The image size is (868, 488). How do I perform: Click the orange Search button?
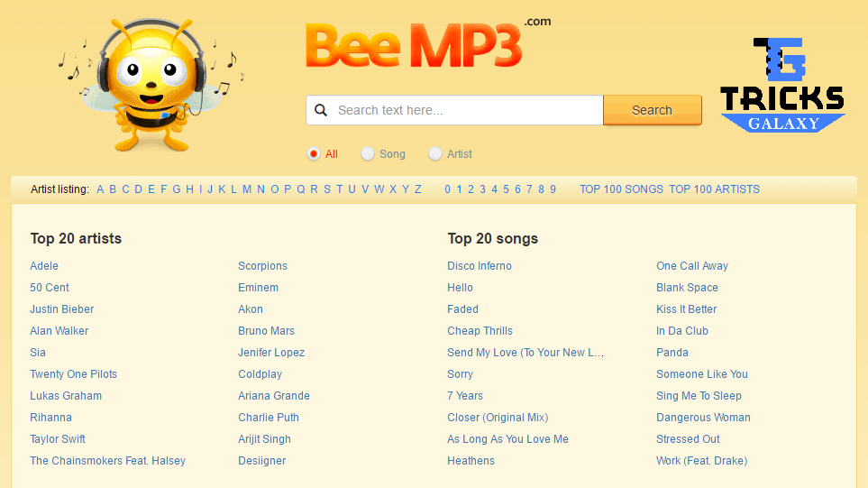(652, 110)
